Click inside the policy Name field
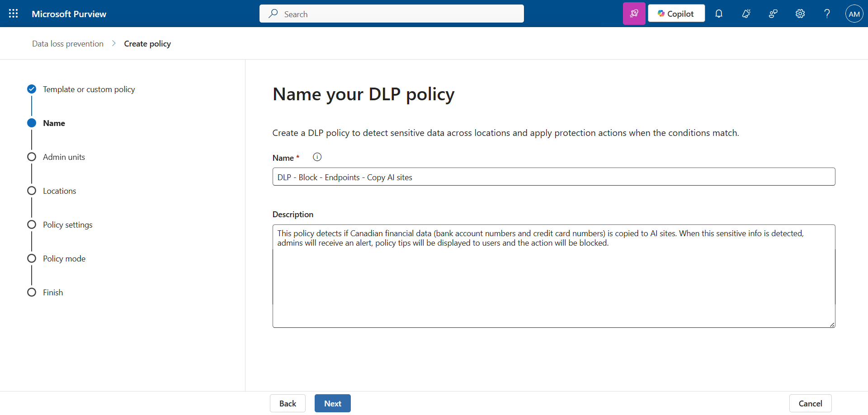This screenshot has height=415, width=868. point(553,177)
